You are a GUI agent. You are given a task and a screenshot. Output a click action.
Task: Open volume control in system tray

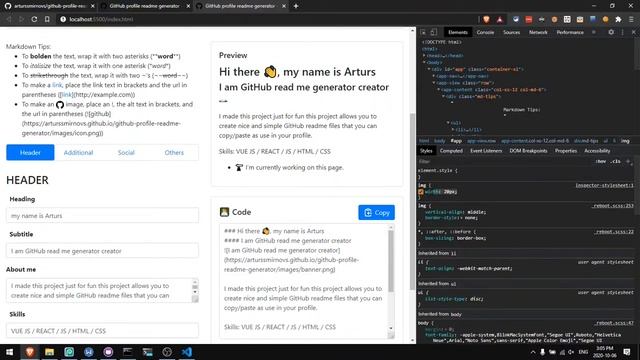point(571,352)
